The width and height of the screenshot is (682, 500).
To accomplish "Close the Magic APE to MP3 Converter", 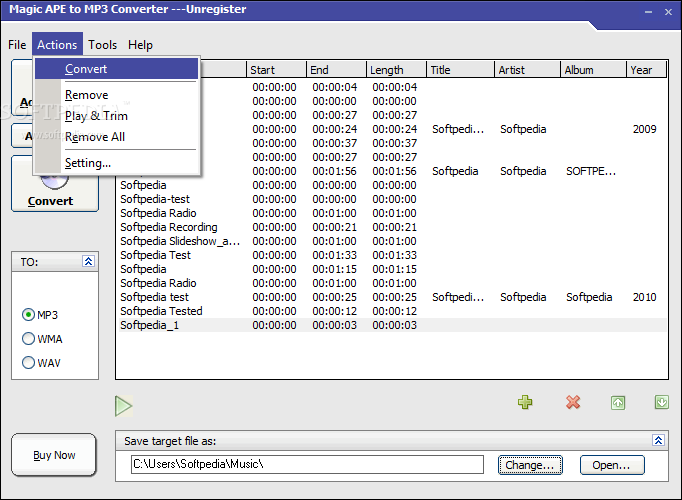I will tap(669, 12).
